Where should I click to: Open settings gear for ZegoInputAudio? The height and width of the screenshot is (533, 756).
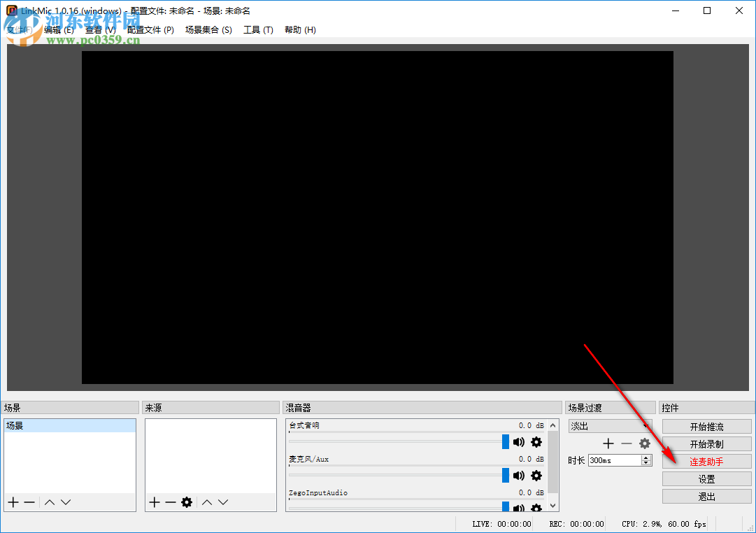tap(536, 507)
